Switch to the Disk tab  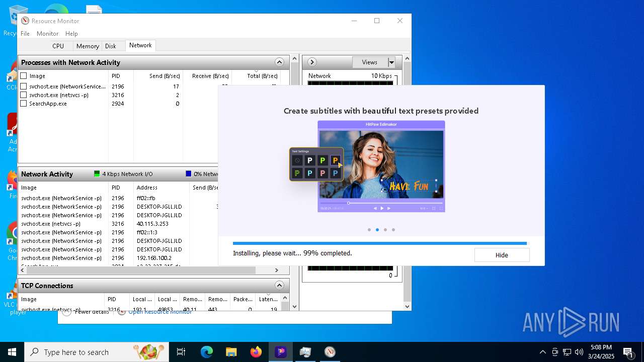[x=110, y=46]
